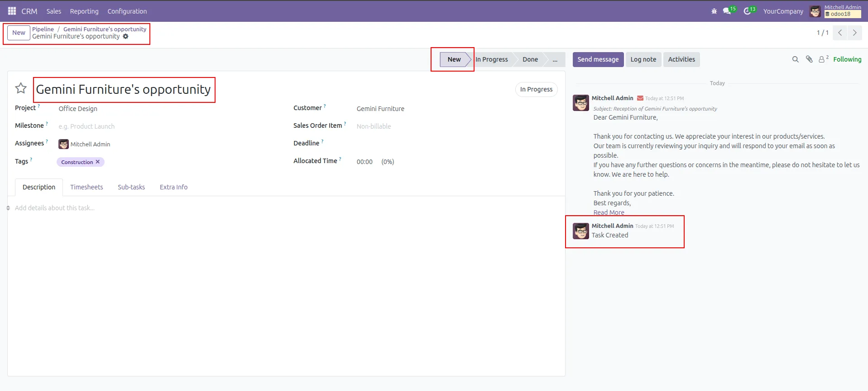Click the debug bug icon
Image resolution: width=868 pixels, height=391 pixels.
714,11
